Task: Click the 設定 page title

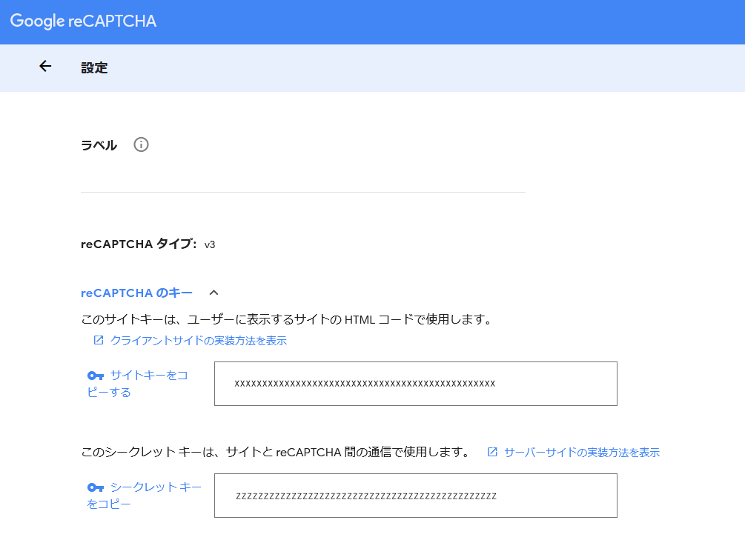Action: point(94,68)
